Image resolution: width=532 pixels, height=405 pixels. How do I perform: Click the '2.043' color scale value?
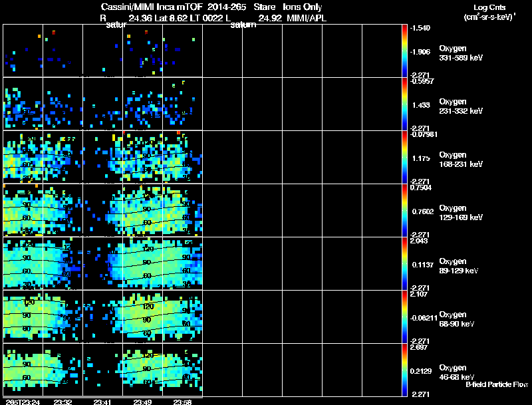419,241
